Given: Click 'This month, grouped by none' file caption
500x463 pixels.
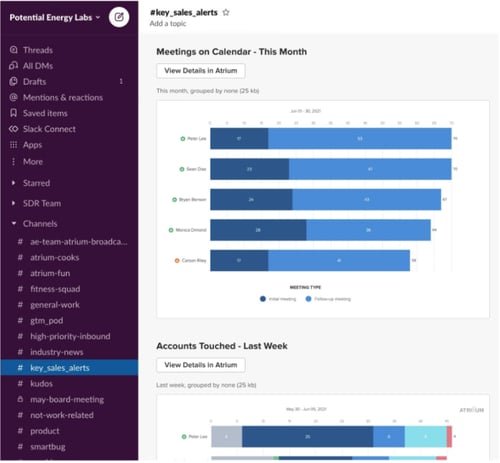Looking at the screenshot, I should click(208, 91).
